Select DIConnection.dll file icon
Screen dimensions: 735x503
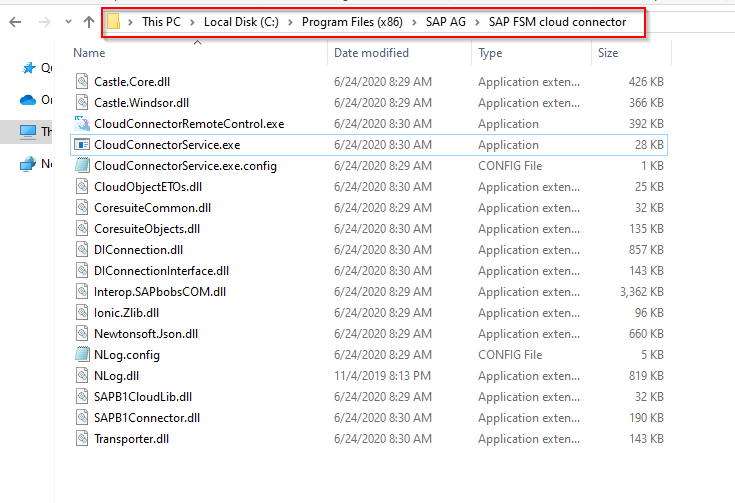click(82, 249)
